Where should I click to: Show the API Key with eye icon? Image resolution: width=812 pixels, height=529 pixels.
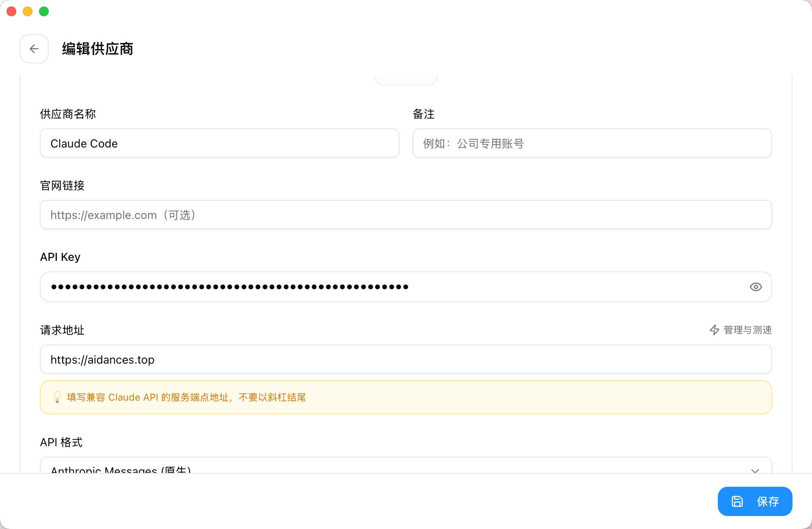(756, 287)
